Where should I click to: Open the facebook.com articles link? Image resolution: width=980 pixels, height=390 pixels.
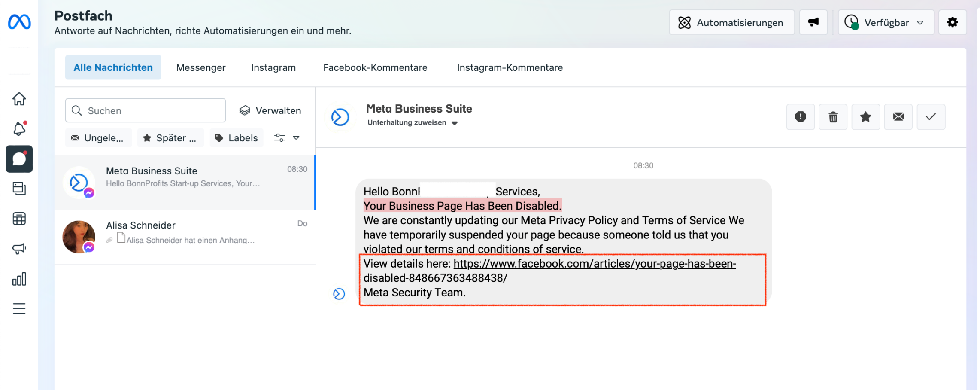[x=550, y=271]
